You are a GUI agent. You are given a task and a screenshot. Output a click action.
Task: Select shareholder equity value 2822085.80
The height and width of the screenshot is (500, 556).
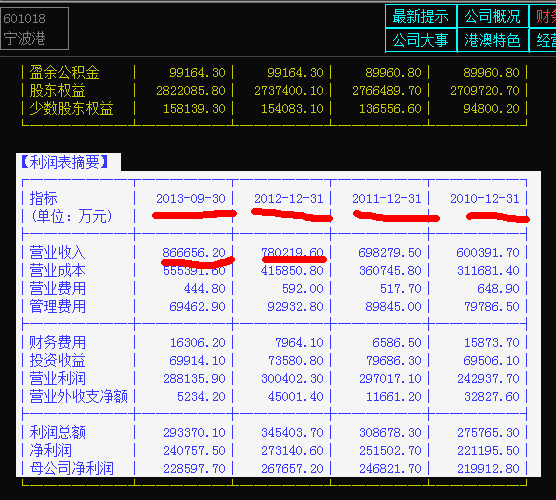point(191,91)
